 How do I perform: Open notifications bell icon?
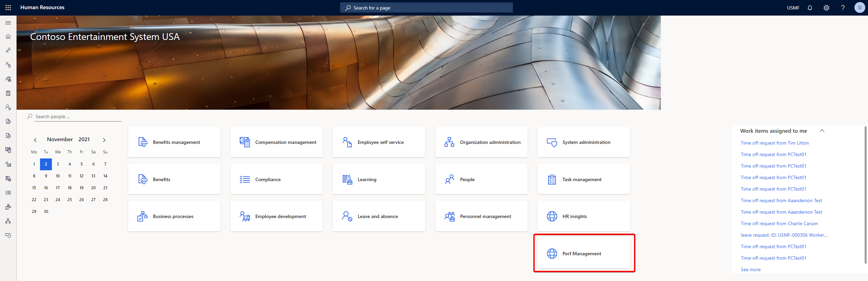810,8
